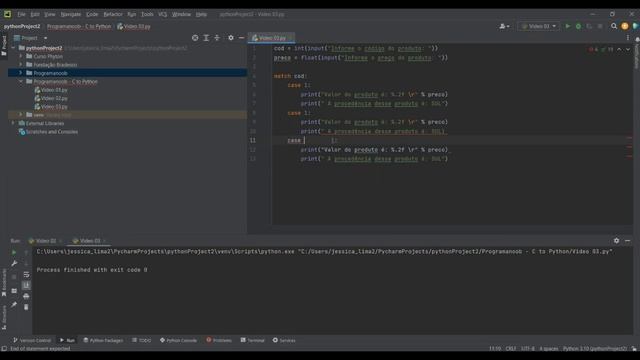The height and width of the screenshot is (360, 640).
Task: Print the Run console output
Action: pos(26,296)
